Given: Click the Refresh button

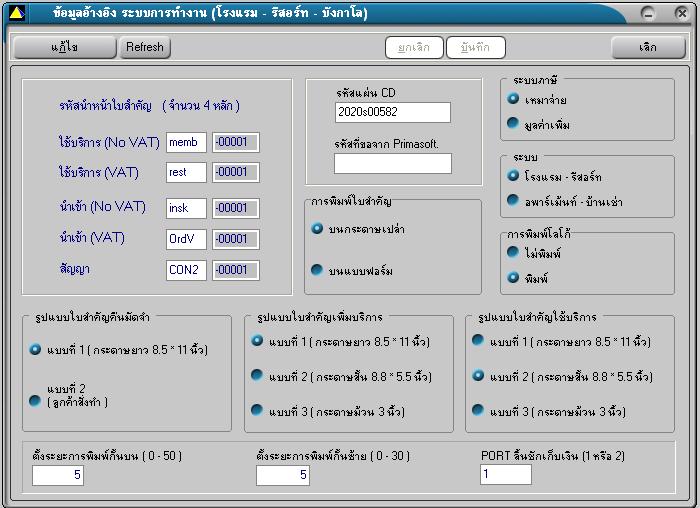Looking at the screenshot, I should (x=145, y=47).
